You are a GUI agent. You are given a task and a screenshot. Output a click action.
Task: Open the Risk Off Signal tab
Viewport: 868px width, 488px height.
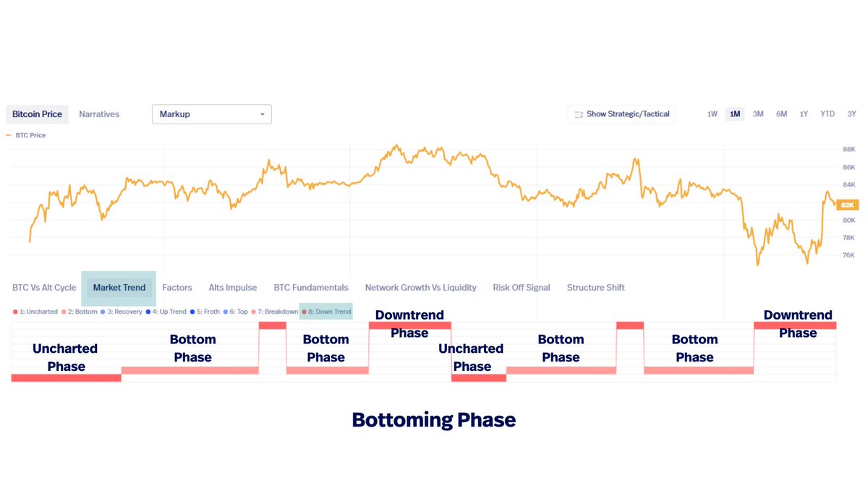coord(522,288)
